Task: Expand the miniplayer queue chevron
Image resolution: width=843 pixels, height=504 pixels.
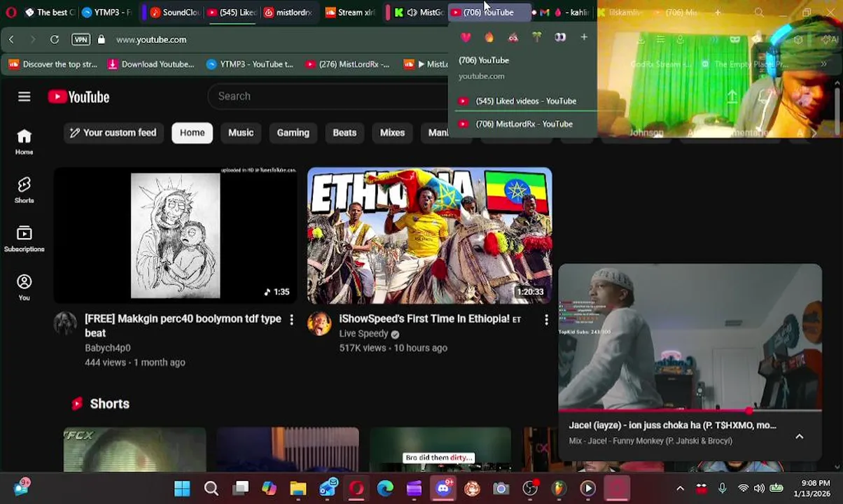Action: click(x=799, y=436)
